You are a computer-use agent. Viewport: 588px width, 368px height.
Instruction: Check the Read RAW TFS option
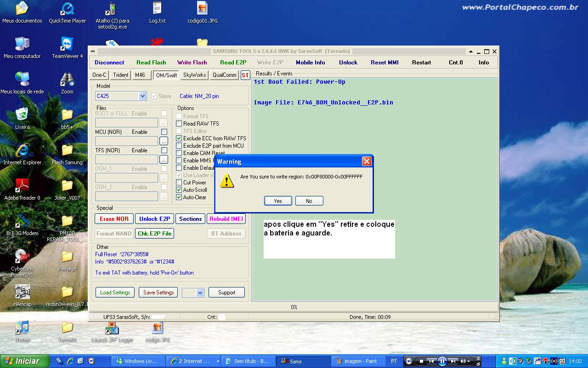click(179, 124)
